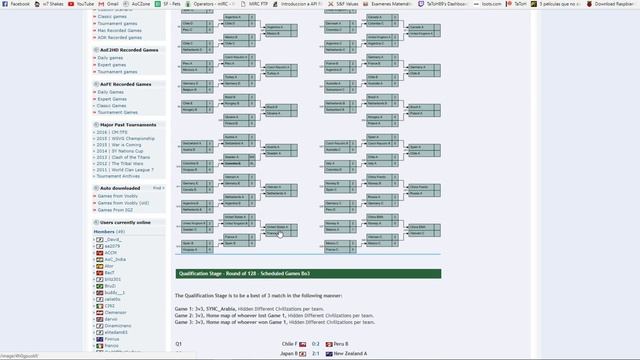
Task: Click the flag icon beside BruZi
Action: coord(100,286)
